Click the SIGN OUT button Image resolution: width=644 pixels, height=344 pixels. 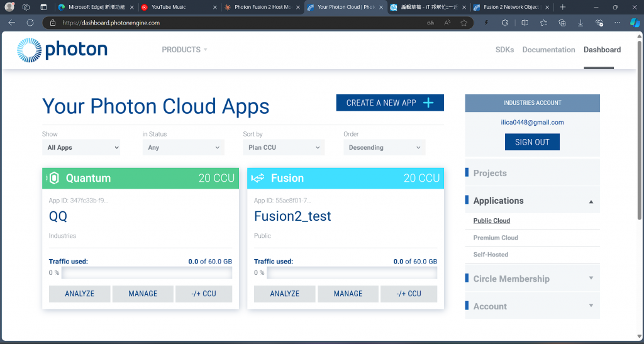(x=532, y=142)
